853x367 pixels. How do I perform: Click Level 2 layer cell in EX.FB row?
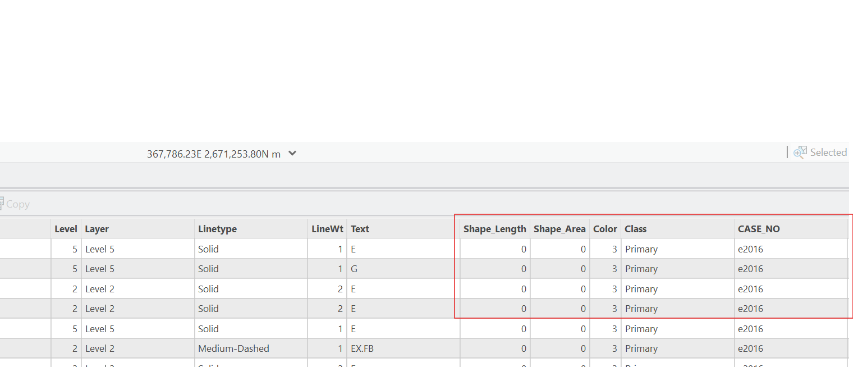[x=138, y=349]
